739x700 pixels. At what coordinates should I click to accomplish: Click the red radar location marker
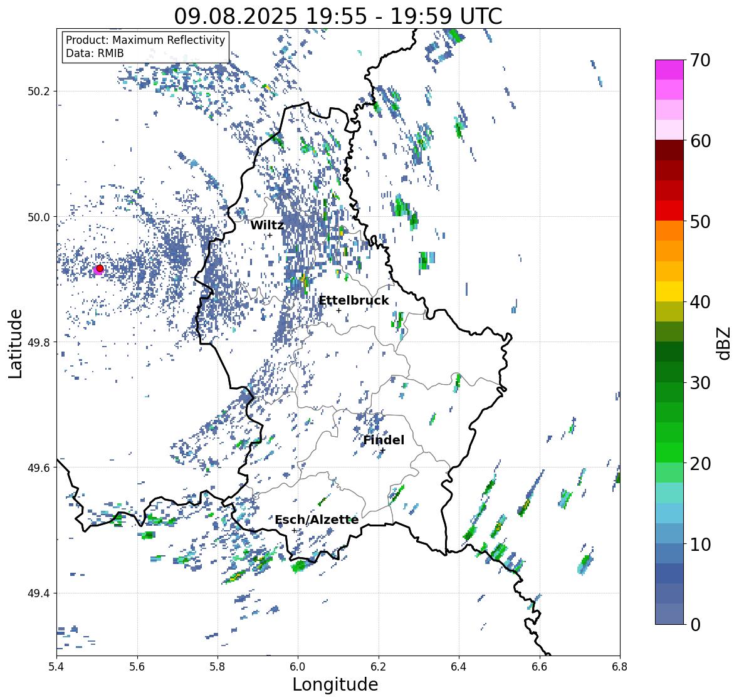pos(100,268)
